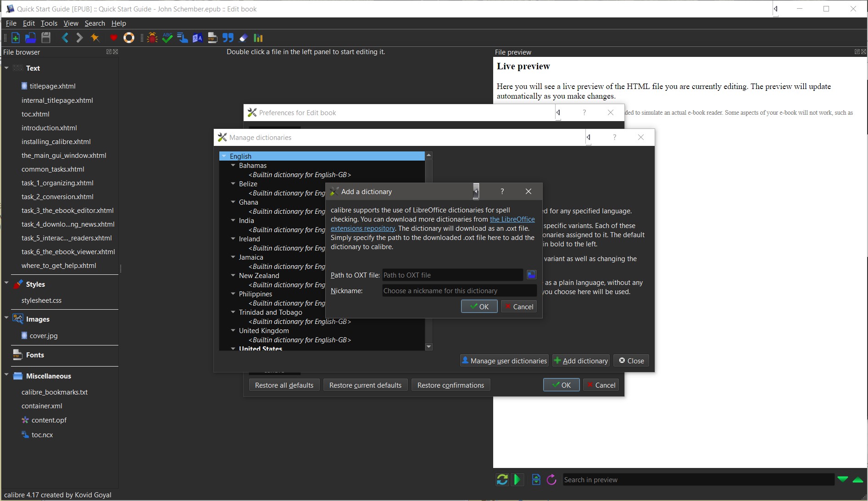Open the Search menu
Image resolution: width=868 pixels, height=501 pixels.
click(x=95, y=23)
